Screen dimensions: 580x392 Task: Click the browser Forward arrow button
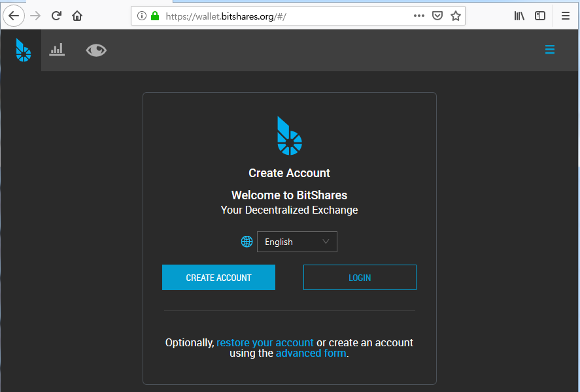coord(35,16)
